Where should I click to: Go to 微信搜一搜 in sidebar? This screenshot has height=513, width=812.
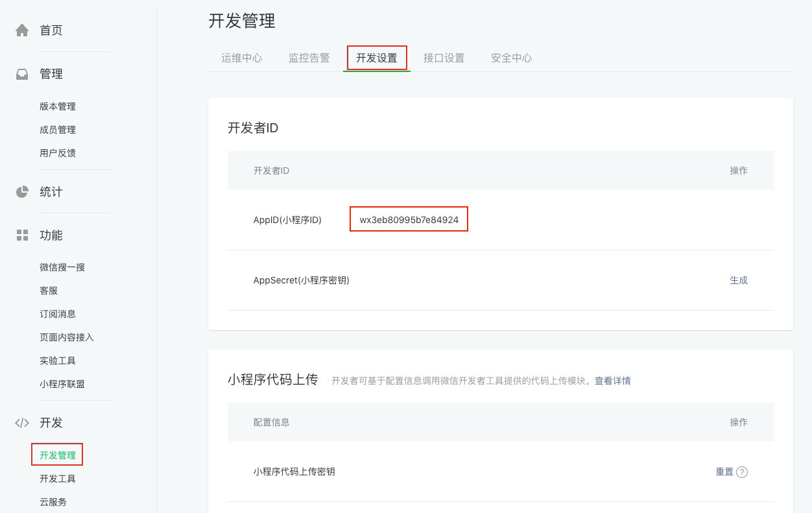click(62, 267)
